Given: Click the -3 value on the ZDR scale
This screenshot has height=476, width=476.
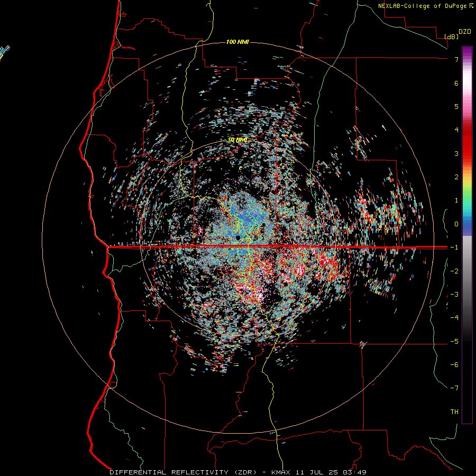Looking at the screenshot, I should coord(454,295).
